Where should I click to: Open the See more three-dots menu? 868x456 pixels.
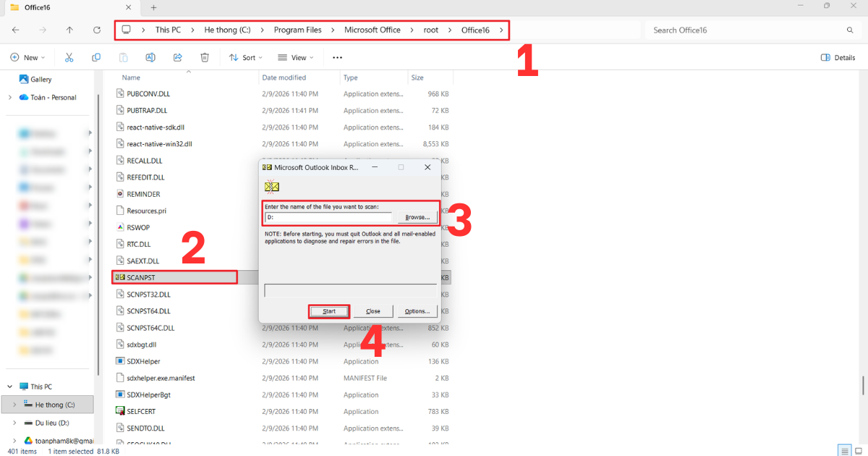[x=337, y=57]
